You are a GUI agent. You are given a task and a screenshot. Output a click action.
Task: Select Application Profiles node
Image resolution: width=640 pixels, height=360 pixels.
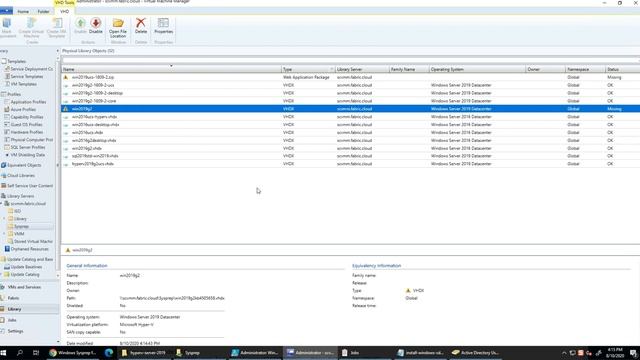click(x=25, y=102)
